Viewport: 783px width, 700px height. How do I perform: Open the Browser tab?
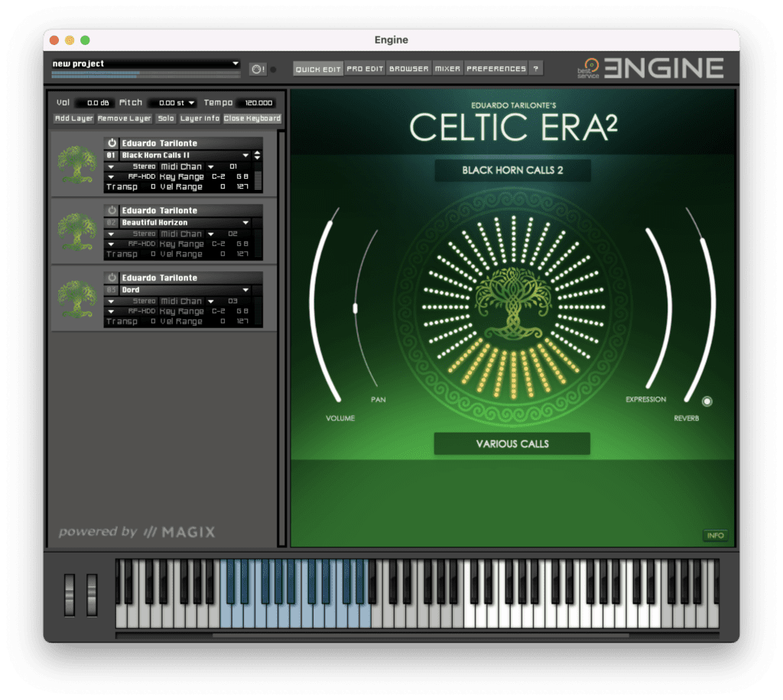409,69
